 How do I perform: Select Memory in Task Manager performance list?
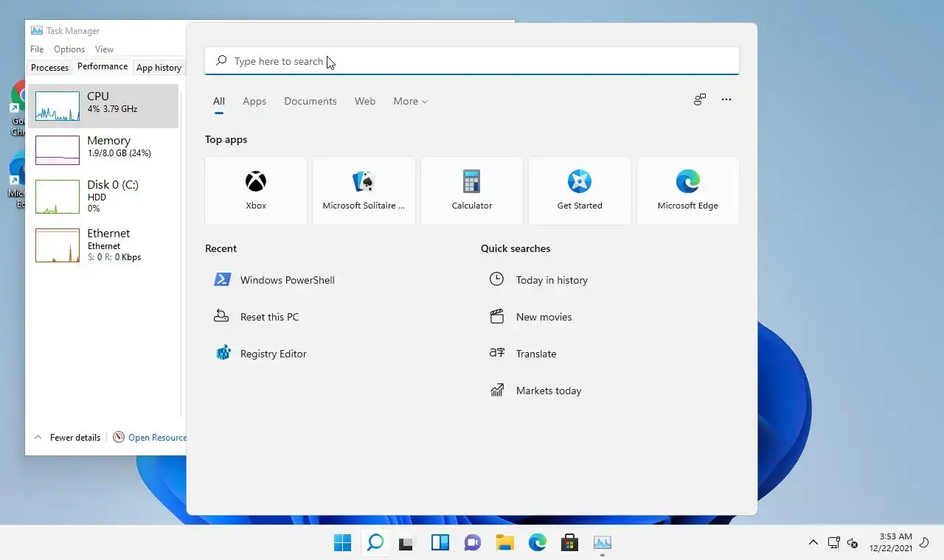[103, 150]
